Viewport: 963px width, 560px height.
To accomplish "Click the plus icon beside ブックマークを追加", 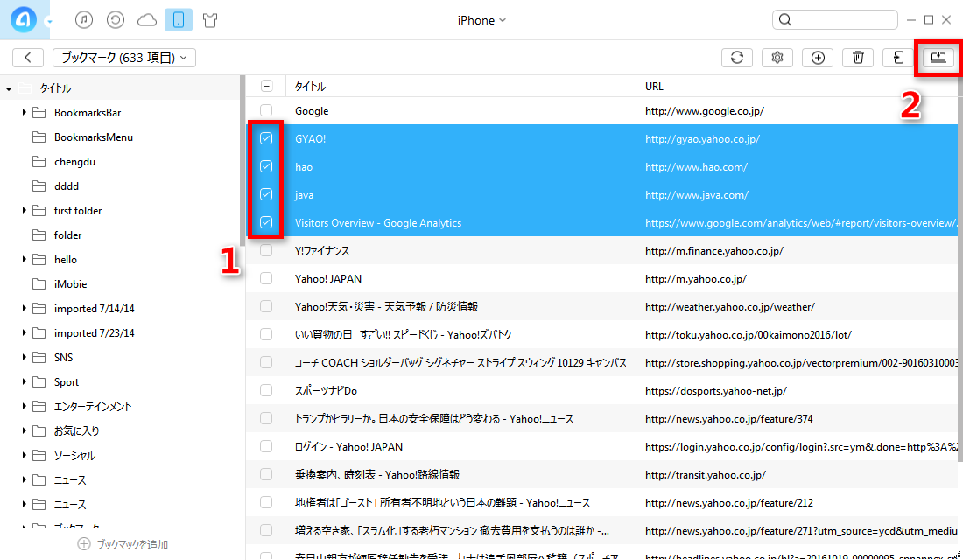I will point(84,544).
